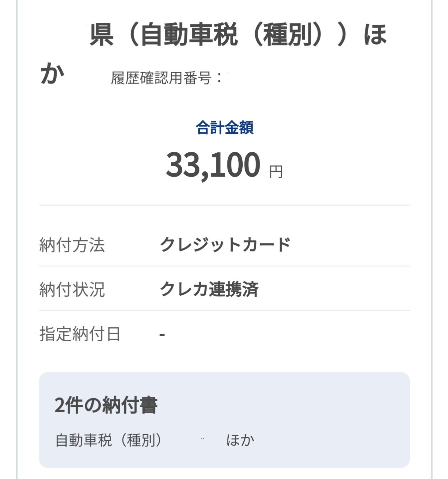448x479 pixels.
Task: Select the クレジットカード payment method value
Action: (x=225, y=245)
